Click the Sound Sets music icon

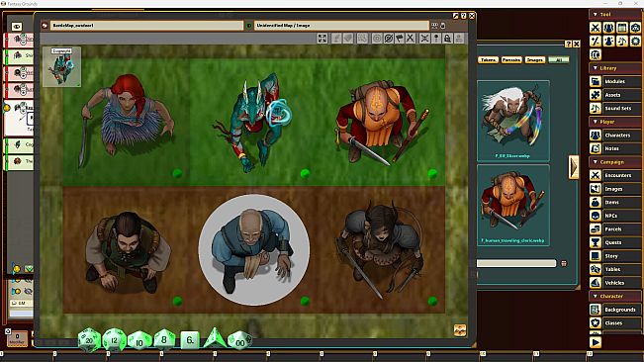[596, 109]
